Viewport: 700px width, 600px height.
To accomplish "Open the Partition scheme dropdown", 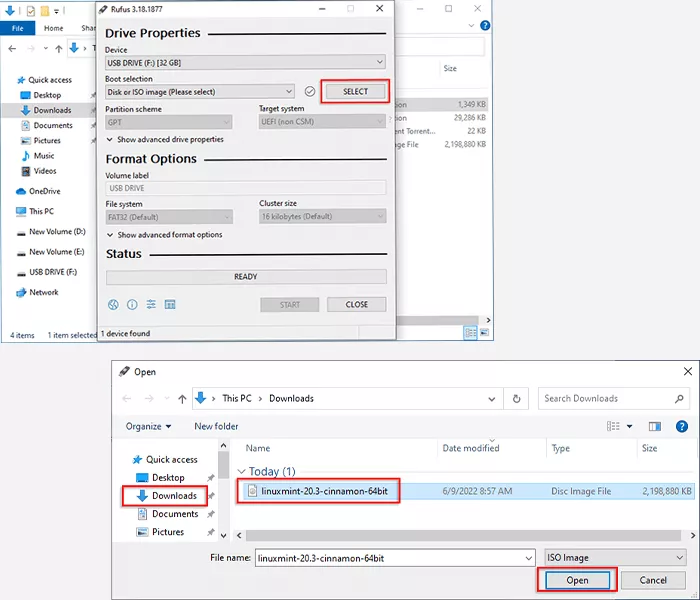I will coord(169,122).
